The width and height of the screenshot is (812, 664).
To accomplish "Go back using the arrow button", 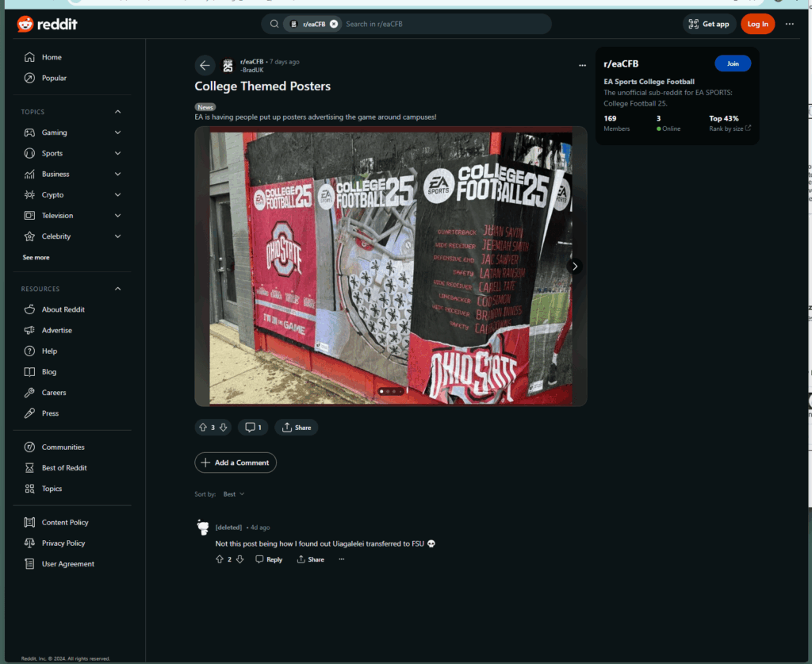I will (205, 66).
